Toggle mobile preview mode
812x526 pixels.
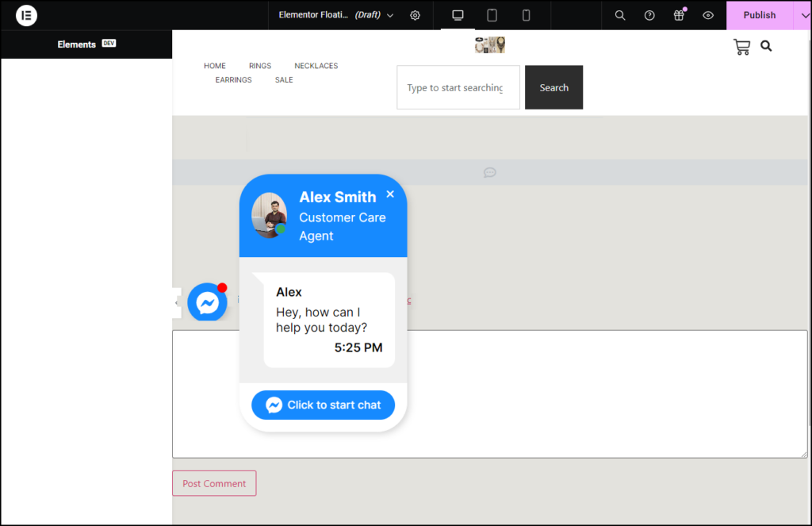click(525, 14)
